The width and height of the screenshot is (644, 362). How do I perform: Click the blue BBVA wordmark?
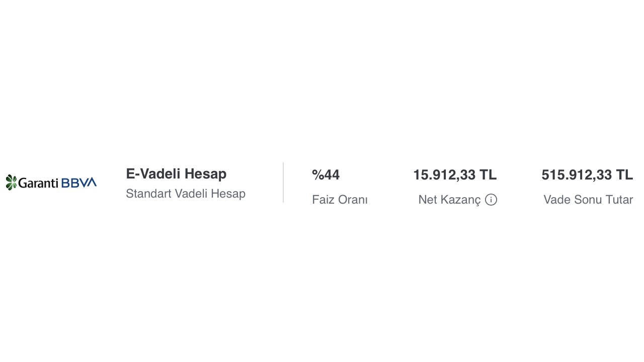tap(78, 183)
